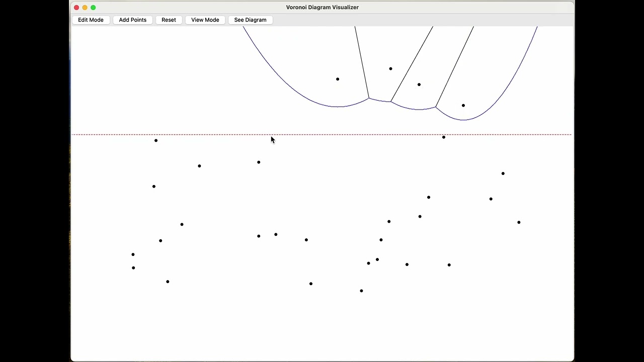Screen dimensions: 644x362
Task: Maximize the visualizer window
Action: pyautogui.click(x=93, y=8)
